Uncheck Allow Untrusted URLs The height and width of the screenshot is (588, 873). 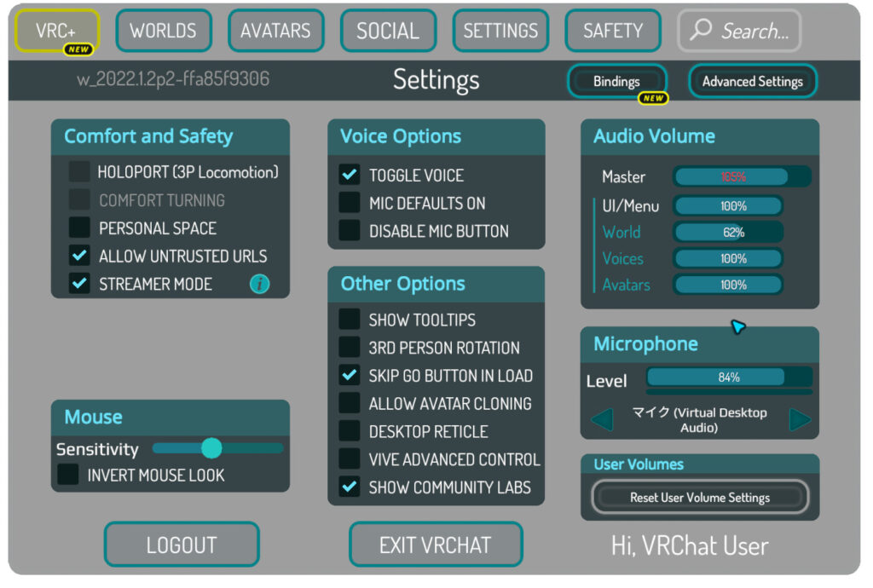[79, 256]
